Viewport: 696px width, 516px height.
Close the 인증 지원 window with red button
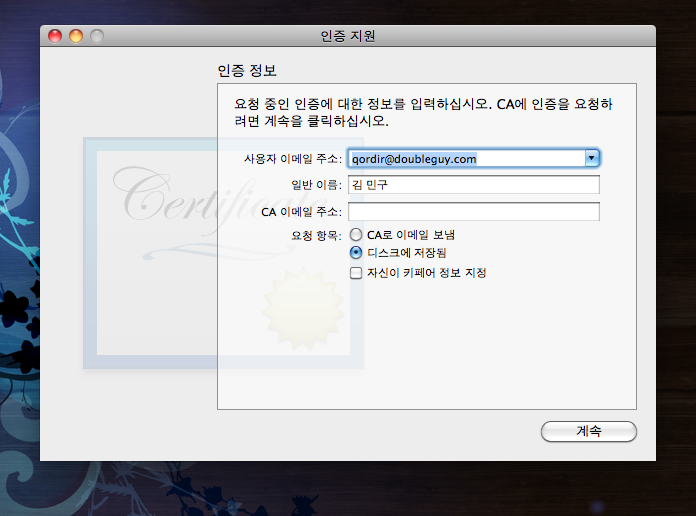(55, 36)
